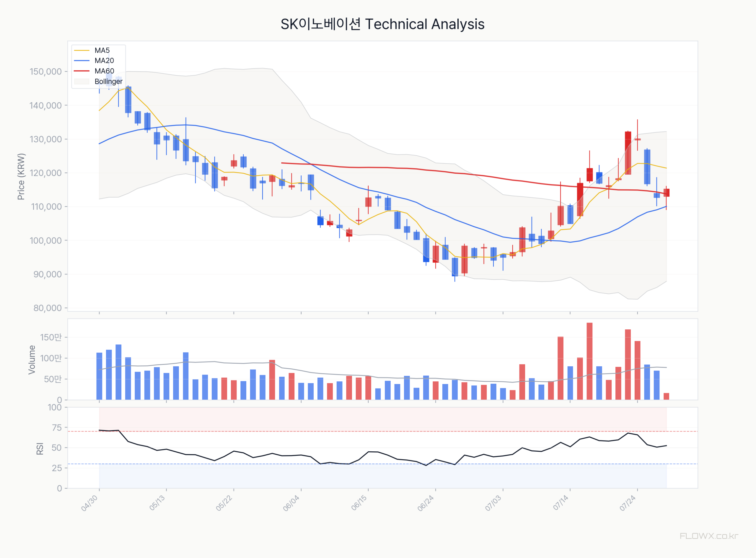The height and width of the screenshot is (558, 756).
Task: Click the chart title "SK이노베이션 Technical Analysis"
Action: 382,24
